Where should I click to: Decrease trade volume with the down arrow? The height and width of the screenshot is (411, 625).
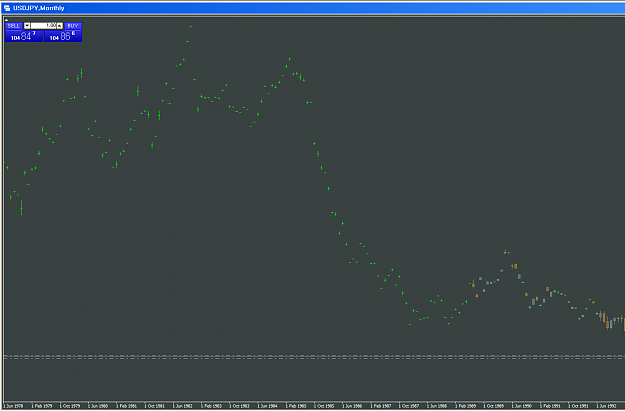[x=27, y=26]
